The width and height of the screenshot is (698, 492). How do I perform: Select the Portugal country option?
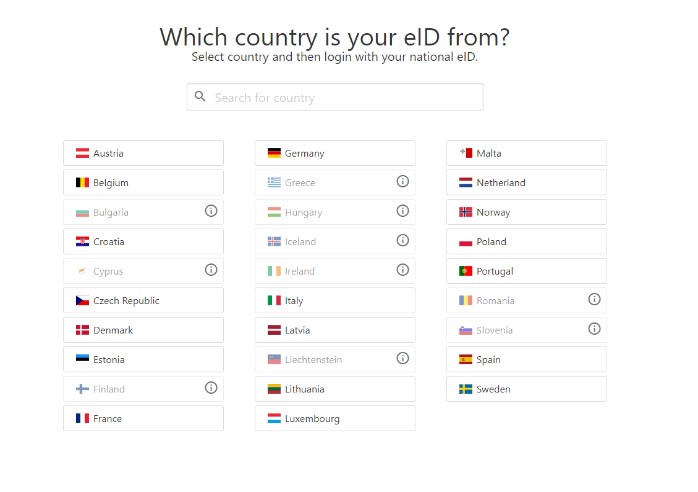coord(526,271)
